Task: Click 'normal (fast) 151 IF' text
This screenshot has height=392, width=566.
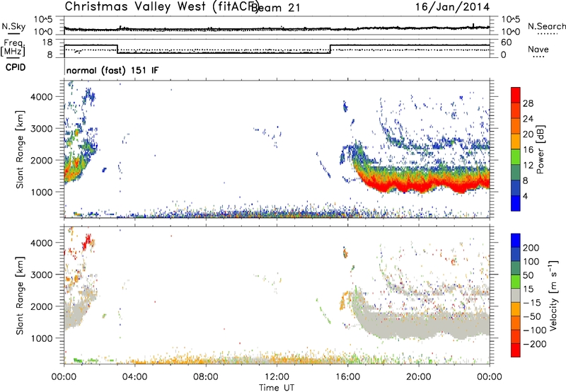Action: point(112,70)
